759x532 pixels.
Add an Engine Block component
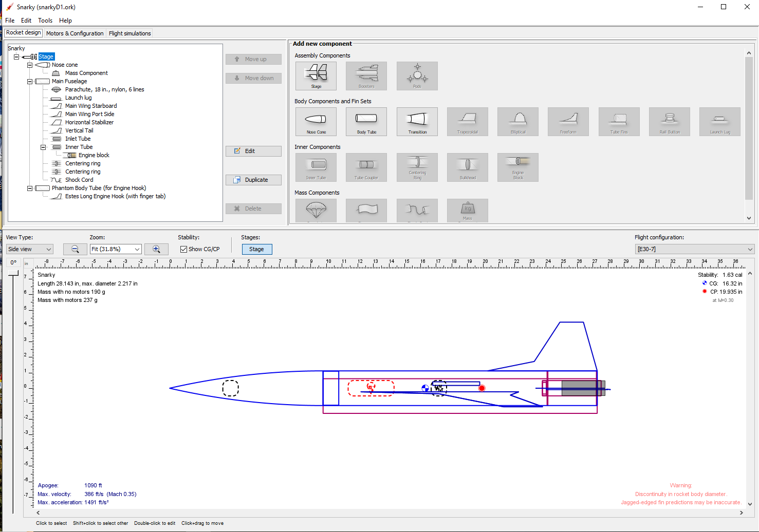pos(517,167)
